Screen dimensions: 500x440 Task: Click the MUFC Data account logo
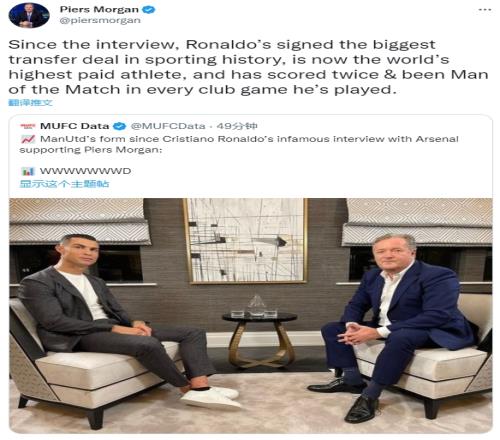click(x=28, y=126)
